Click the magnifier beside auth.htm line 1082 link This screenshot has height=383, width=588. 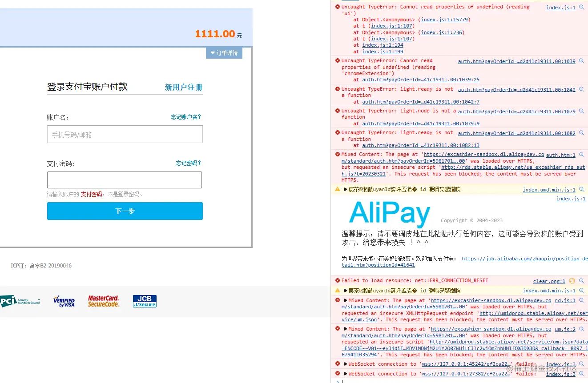point(581,133)
